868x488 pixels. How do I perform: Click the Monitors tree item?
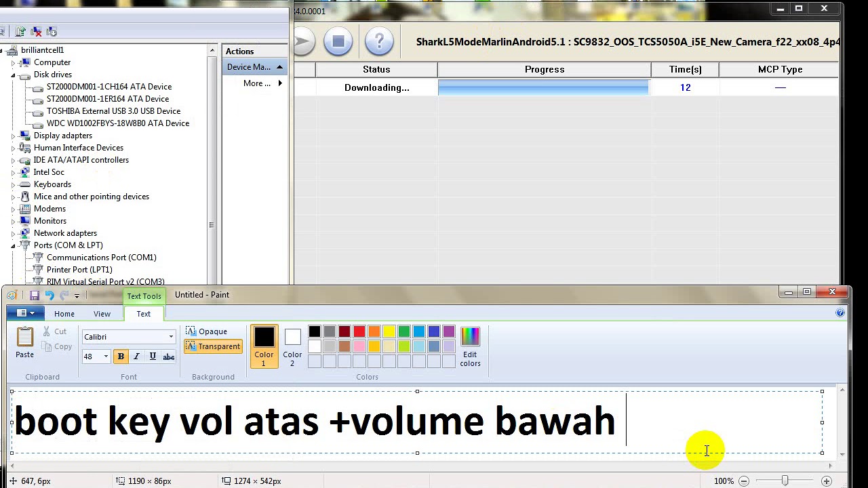[50, 221]
